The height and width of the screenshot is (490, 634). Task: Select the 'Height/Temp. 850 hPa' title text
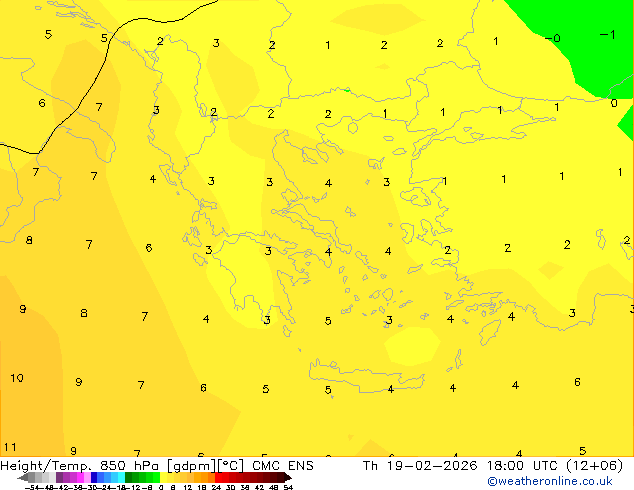pos(79,466)
